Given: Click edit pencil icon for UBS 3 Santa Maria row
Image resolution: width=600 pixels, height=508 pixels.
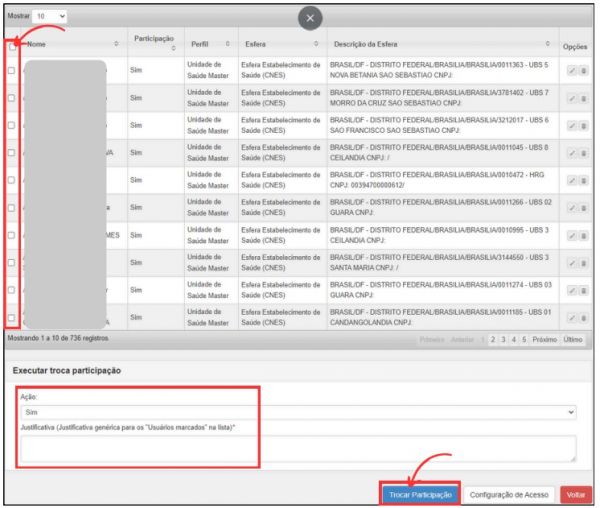Looking at the screenshot, I should pyautogui.click(x=570, y=263).
